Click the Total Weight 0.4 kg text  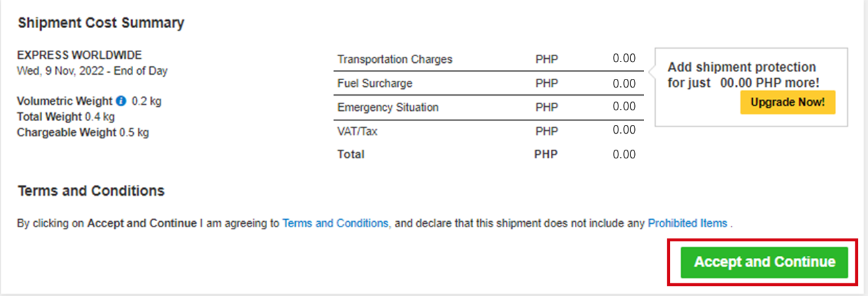click(66, 117)
